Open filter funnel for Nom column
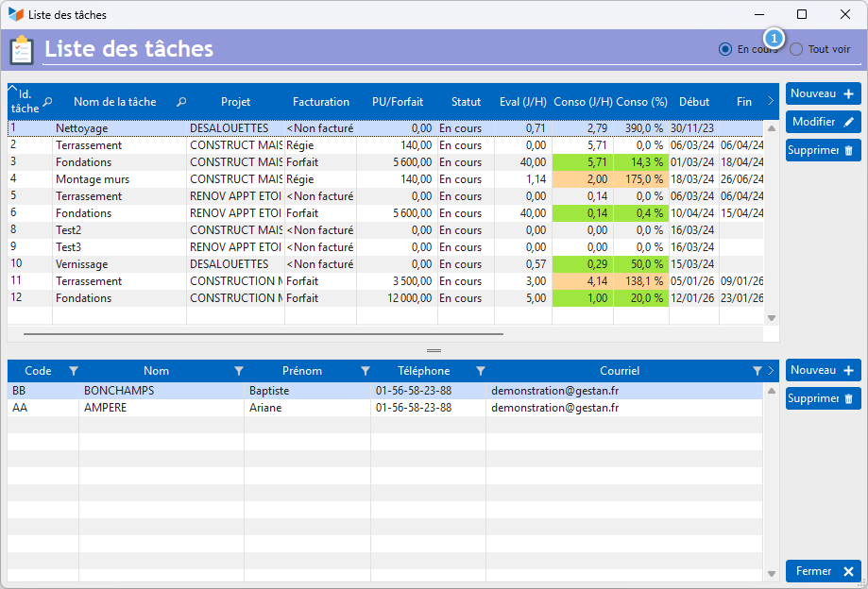Viewport: 868px width, 589px height. [239, 371]
